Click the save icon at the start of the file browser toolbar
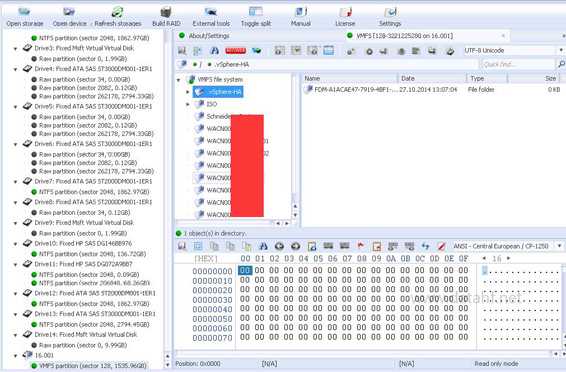Viewport: 566px width, 372px height. tap(182, 51)
